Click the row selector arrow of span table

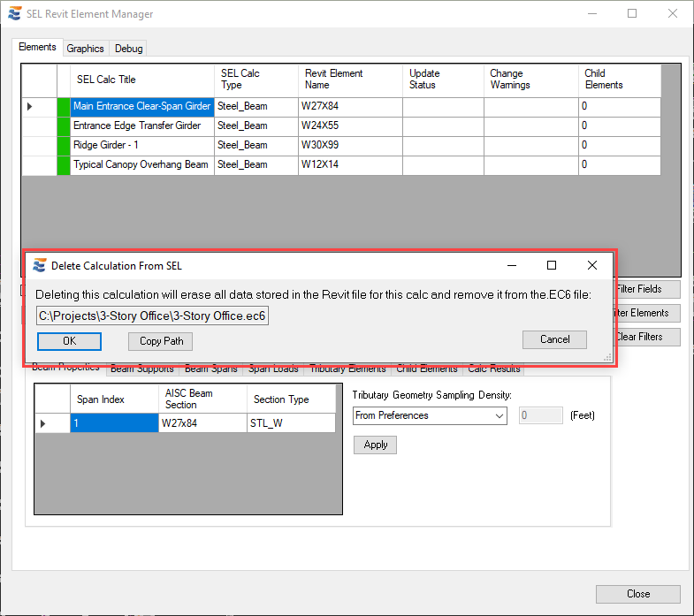[x=43, y=423]
